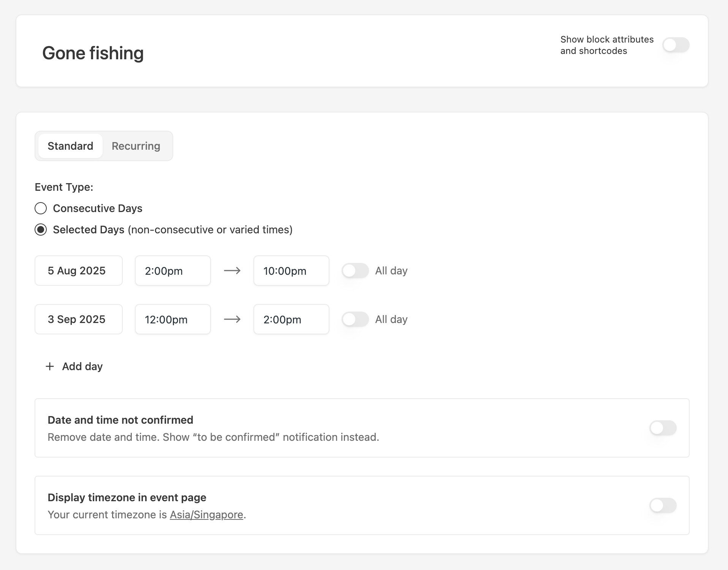The width and height of the screenshot is (728, 570).
Task: Open the 2:00pm end time for 3 Sep
Action: [x=291, y=319]
